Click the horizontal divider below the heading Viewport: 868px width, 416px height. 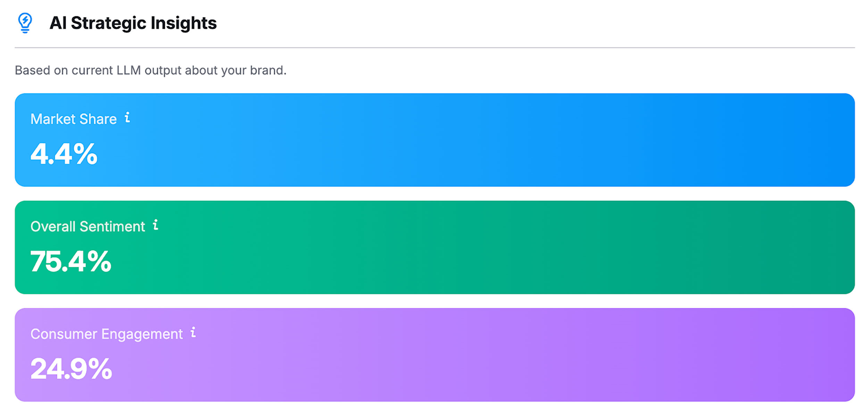(434, 48)
